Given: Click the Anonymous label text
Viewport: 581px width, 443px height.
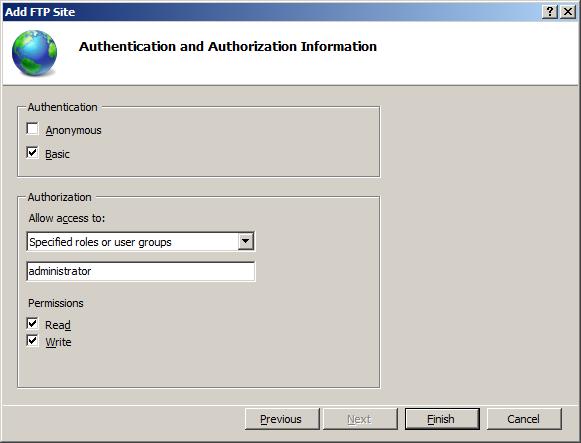Looking at the screenshot, I should (x=73, y=130).
